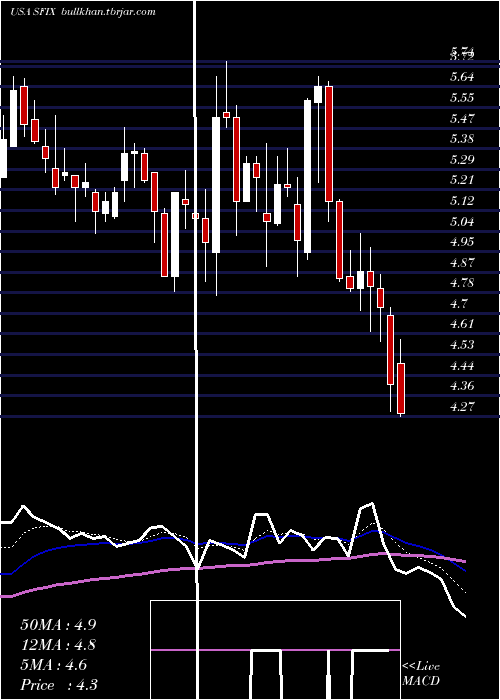Click the '50MA : 4.9' readout
This screenshot has width=500, height=700.
tap(58, 625)
